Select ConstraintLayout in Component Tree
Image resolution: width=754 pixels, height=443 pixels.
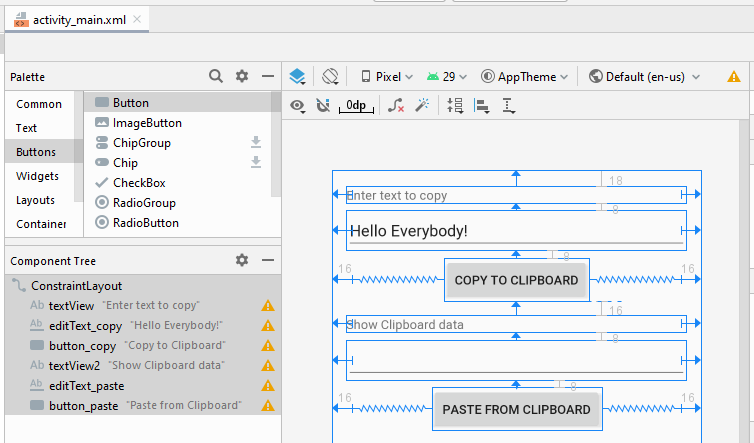tap(143, 286)
